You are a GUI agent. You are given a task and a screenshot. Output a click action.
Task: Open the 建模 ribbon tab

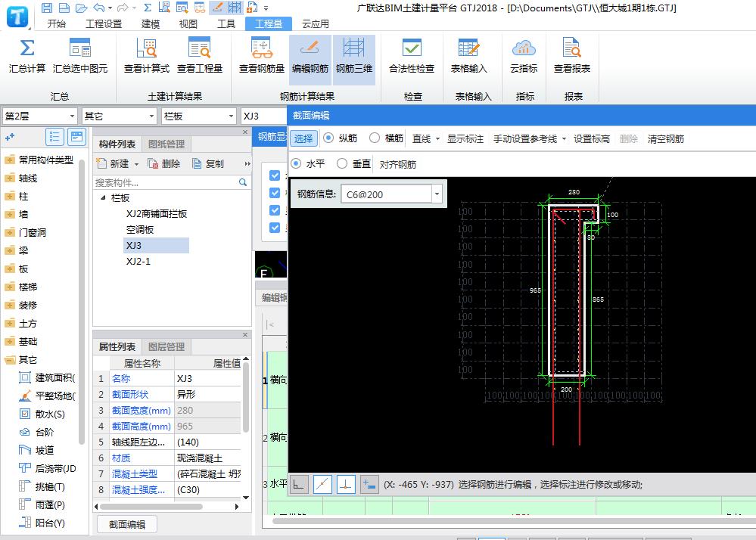tap(151, 23)
